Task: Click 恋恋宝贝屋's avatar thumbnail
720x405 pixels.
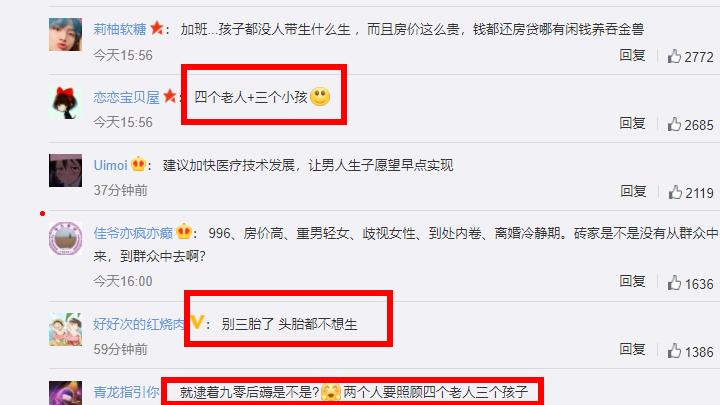Action: pos(66,102)
